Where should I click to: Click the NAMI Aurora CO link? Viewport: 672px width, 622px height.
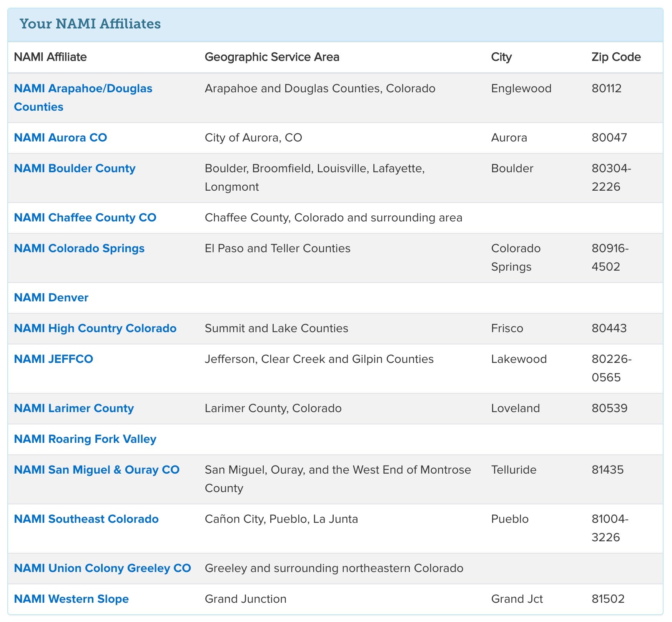click(x=60, y=138)
